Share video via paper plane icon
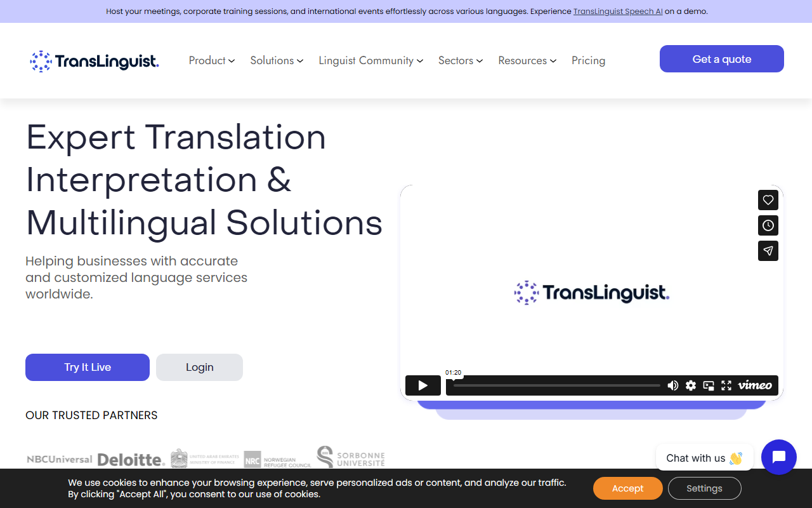Screen dimensions: 812x508 (768, 251)
